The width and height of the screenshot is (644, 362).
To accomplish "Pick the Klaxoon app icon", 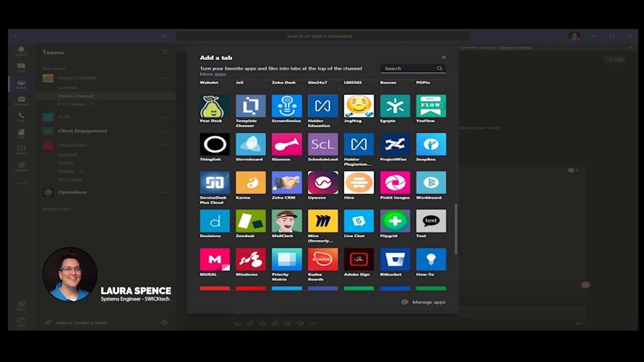I will point(287,144).
